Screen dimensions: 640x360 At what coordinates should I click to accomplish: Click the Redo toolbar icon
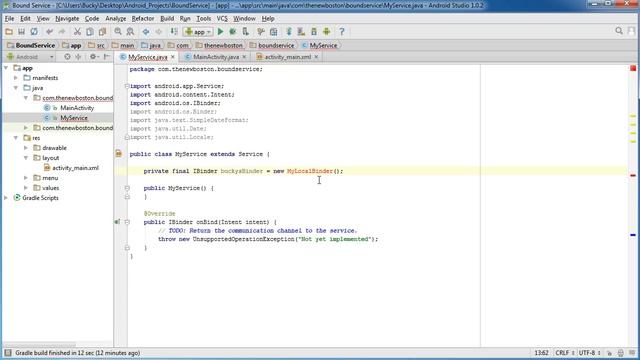(62, 31)
